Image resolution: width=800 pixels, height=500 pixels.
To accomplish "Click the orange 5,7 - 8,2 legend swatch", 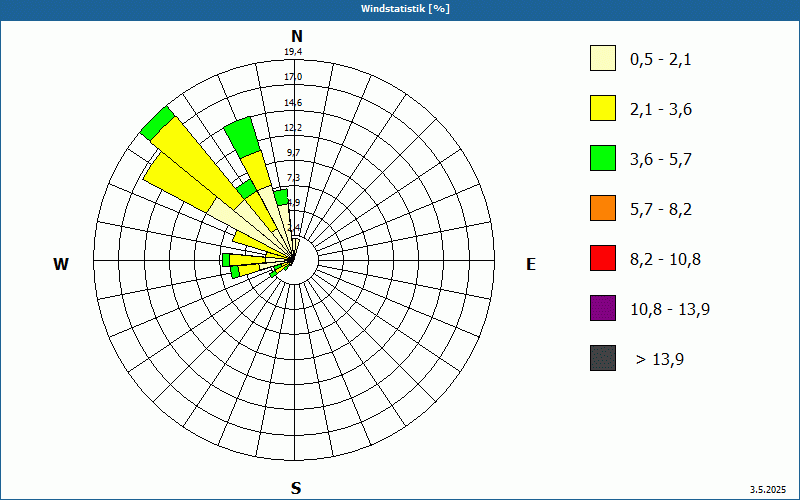I will tap(603, 208).
